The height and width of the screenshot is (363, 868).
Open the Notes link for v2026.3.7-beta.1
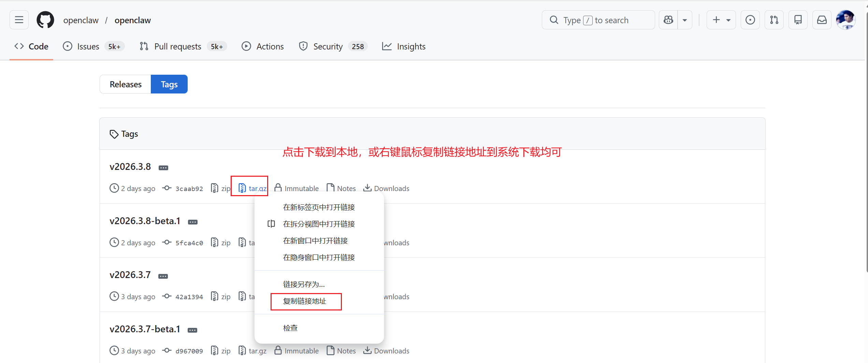pyautogui.click(x=346, y=350)
